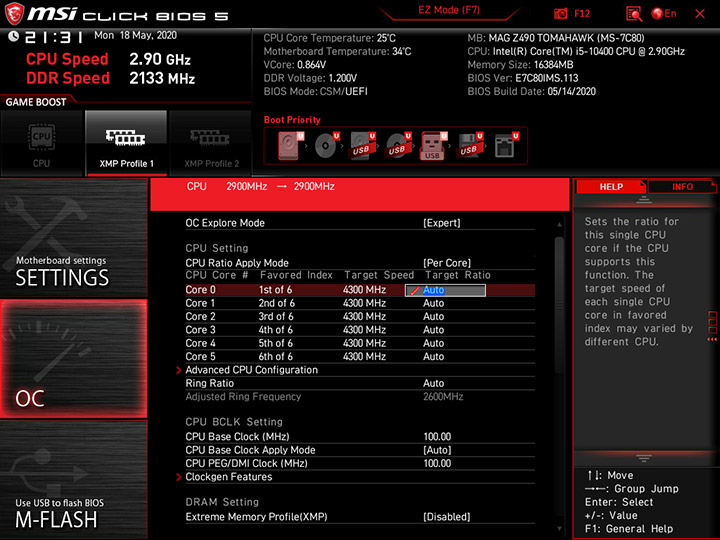Change OC Explore Mode [Expert] value

coord(441,223)
